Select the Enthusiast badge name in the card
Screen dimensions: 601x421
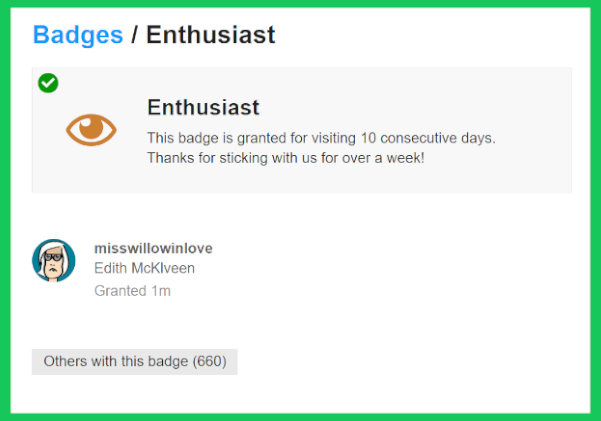(203, 108)
